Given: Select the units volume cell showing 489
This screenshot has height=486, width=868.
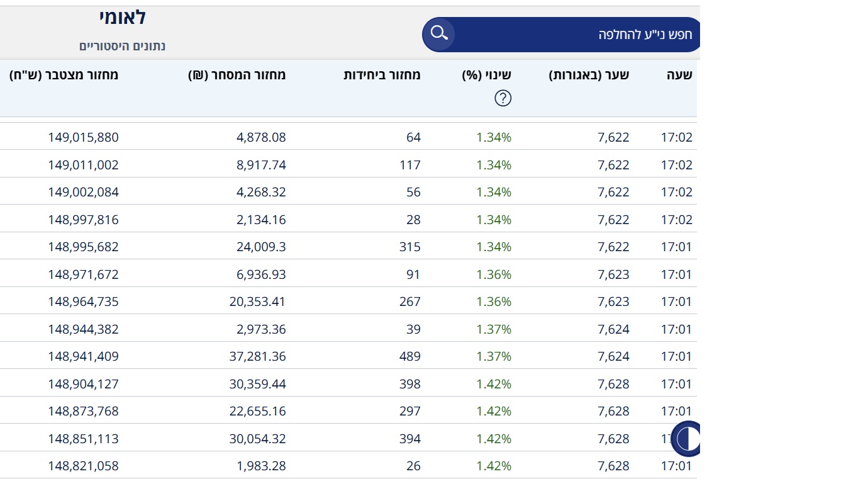Looking at the screenshot, I should pyautogui.click(x=409, y=356).
